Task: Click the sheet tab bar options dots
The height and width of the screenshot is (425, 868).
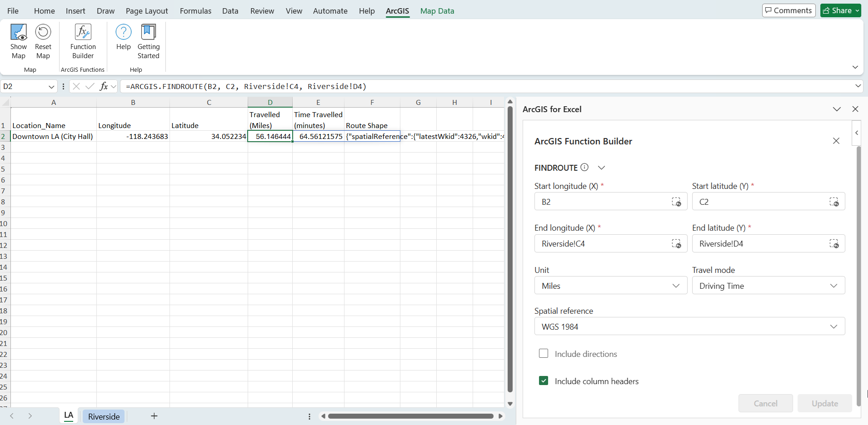Action: pos(309,416)
